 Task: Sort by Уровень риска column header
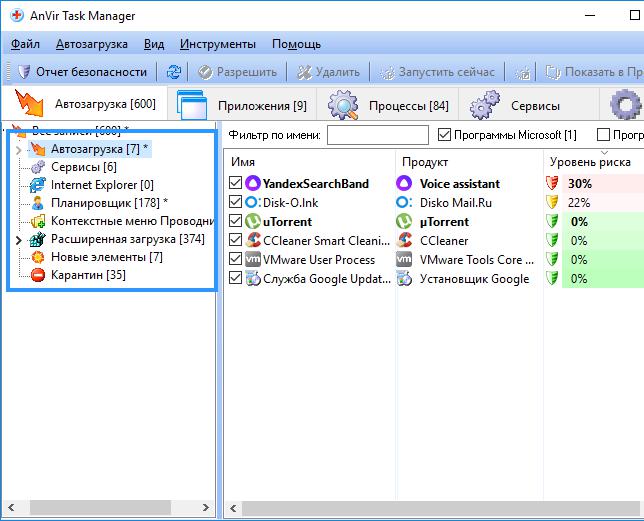pos(590,162)
